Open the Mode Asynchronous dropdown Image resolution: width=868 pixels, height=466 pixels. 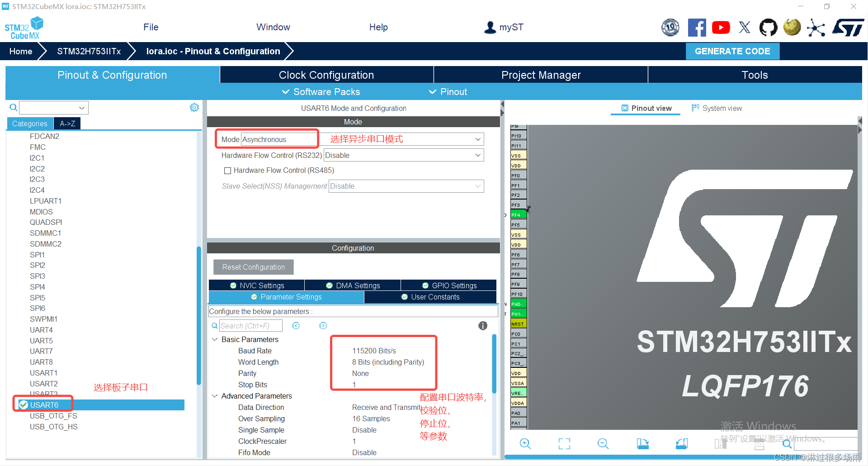[362, 139]
